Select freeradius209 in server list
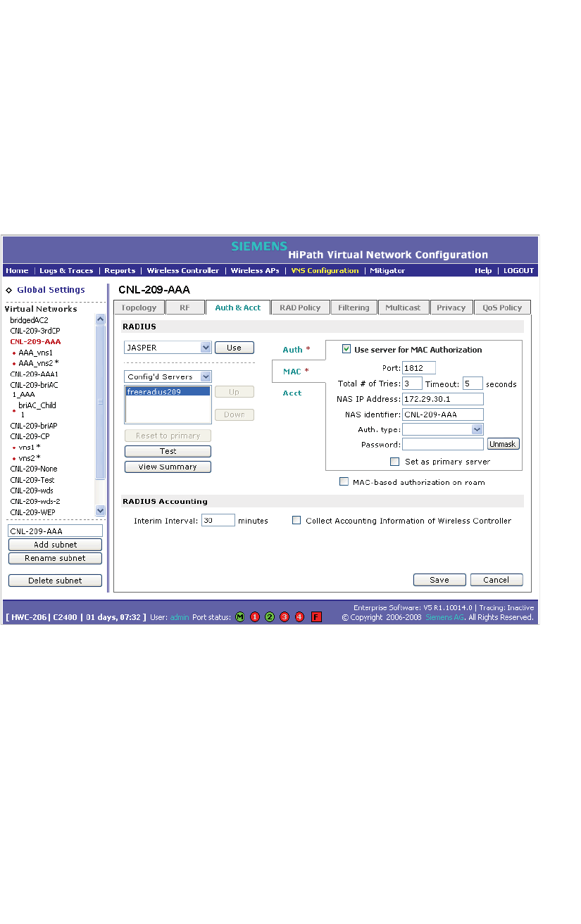 point(168,391)
